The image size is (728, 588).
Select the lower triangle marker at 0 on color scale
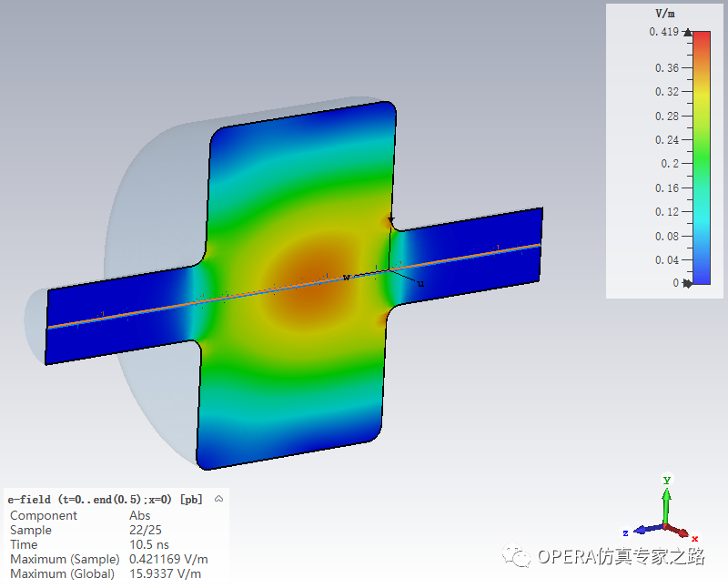pos(688,283)
